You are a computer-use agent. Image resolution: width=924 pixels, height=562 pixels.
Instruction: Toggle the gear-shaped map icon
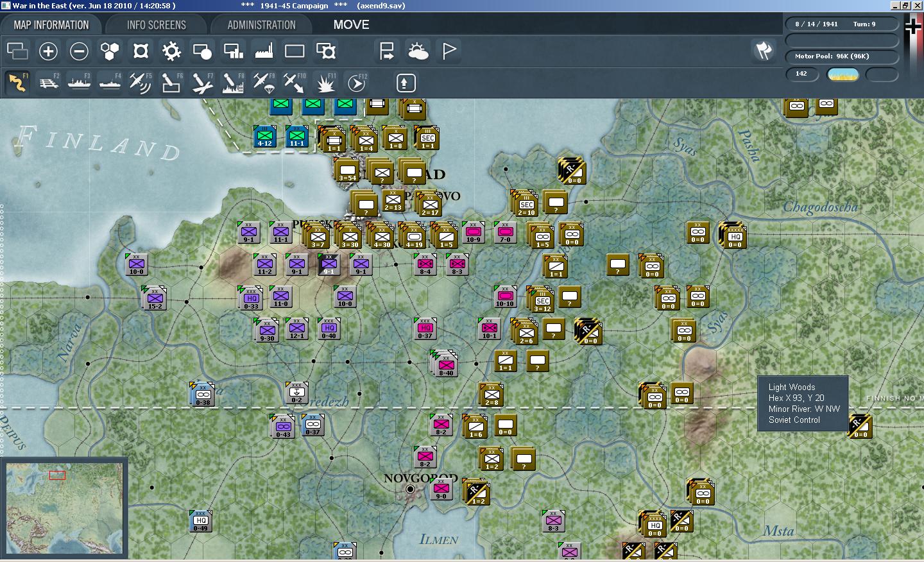coord(171,51)
